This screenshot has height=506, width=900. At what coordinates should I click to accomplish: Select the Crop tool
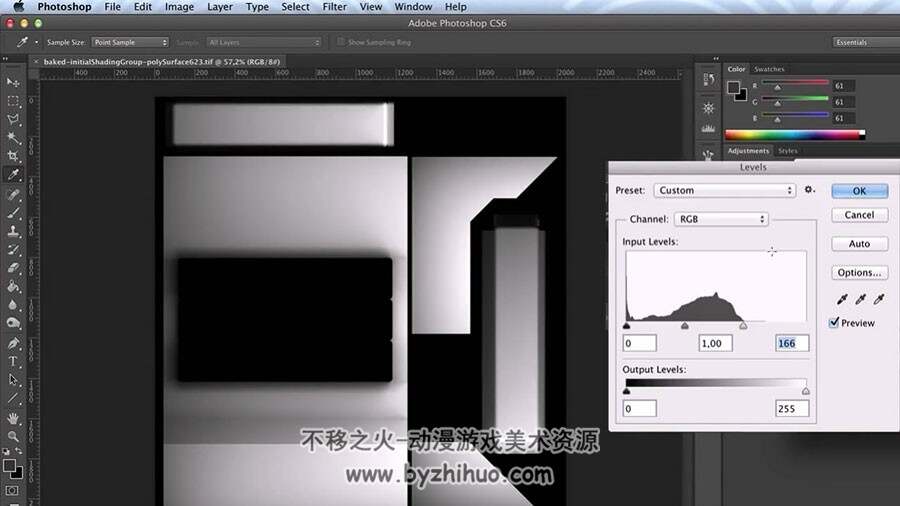[x=13, y=156]
